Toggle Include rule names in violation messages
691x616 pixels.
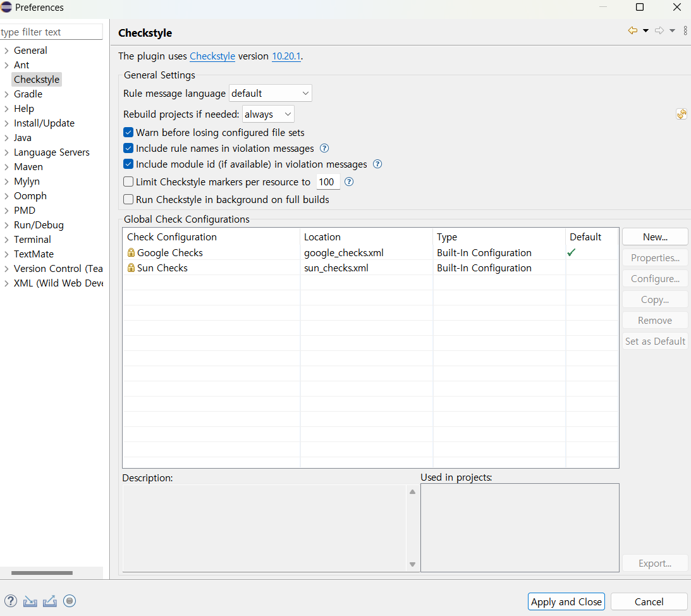[128, 148]
